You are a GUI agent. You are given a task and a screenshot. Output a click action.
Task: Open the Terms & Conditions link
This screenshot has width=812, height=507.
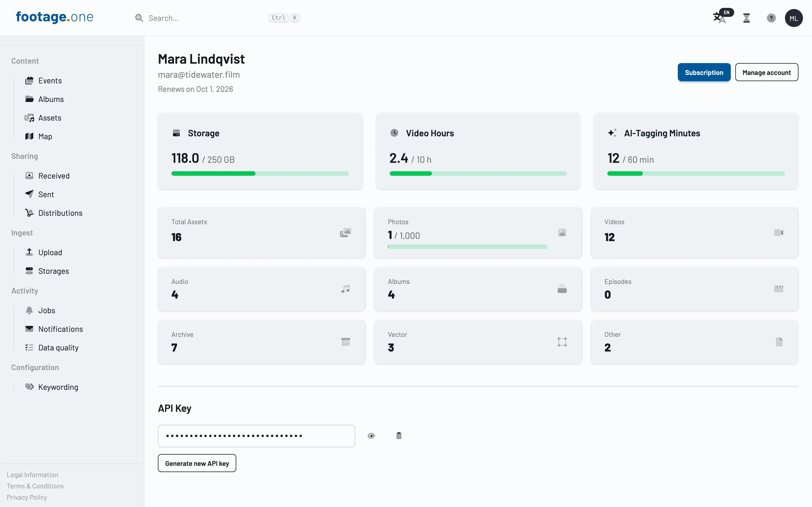pyautogui.click(x=35, y=486)
